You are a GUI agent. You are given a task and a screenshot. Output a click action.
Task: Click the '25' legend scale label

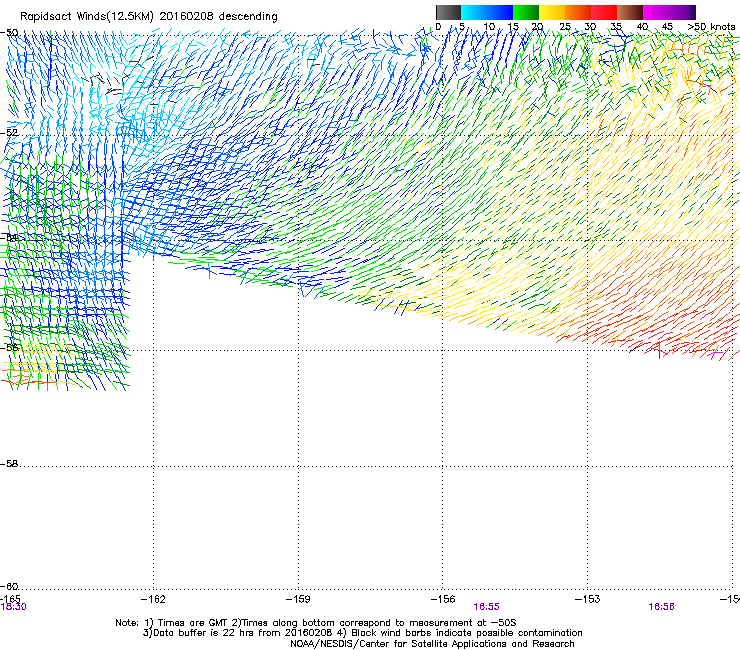point(565,27)
